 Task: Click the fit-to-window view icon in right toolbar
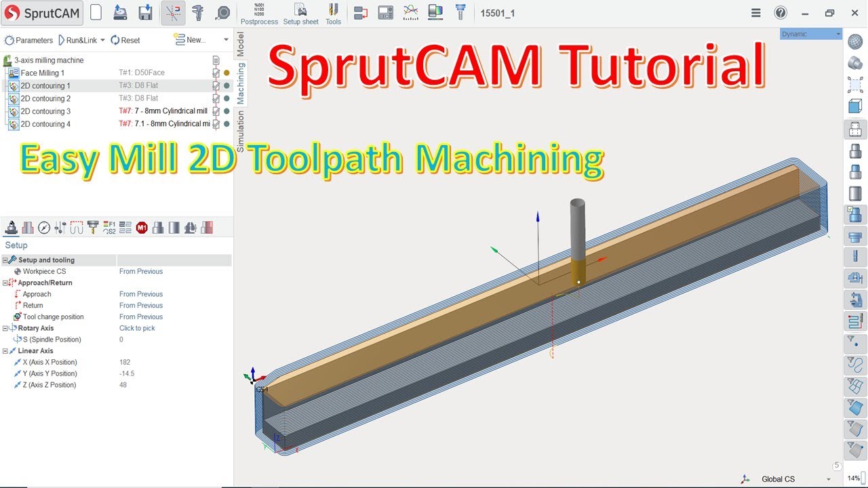point(855,84)
